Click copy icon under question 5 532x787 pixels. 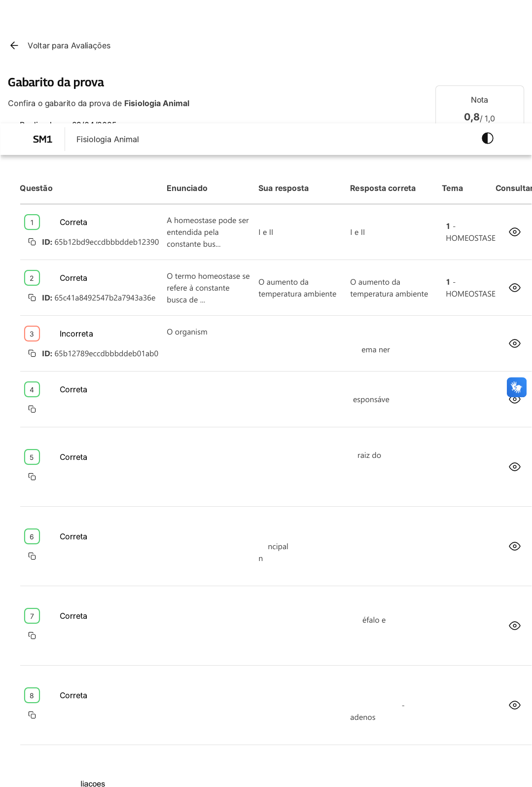[x=32, y=477]
